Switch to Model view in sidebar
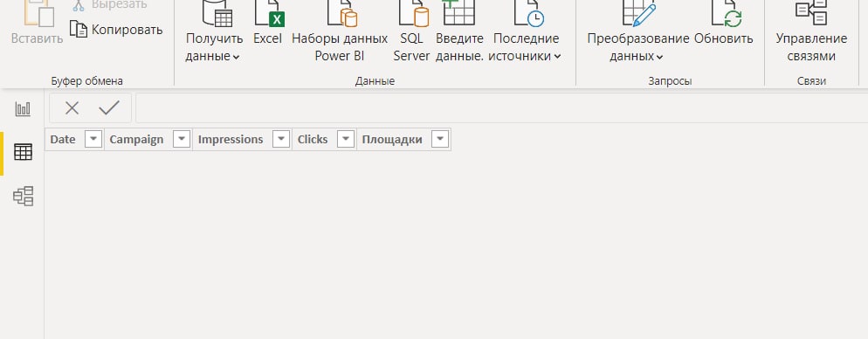The height and width of the screenshot is (339, 868). 24,196
